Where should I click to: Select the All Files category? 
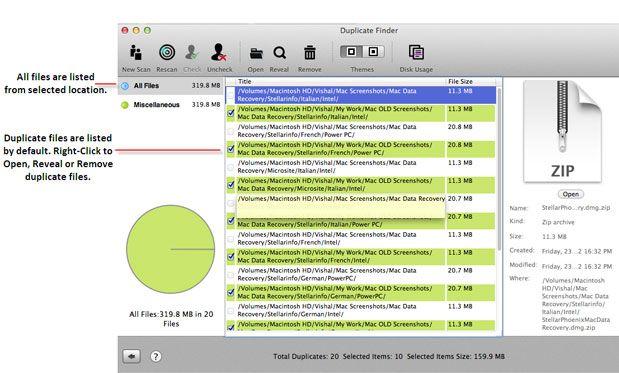(x=171, y=86)
